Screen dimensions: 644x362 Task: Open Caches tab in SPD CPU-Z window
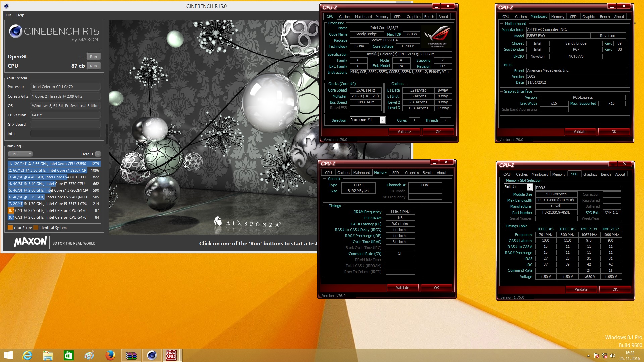(522, 174)
